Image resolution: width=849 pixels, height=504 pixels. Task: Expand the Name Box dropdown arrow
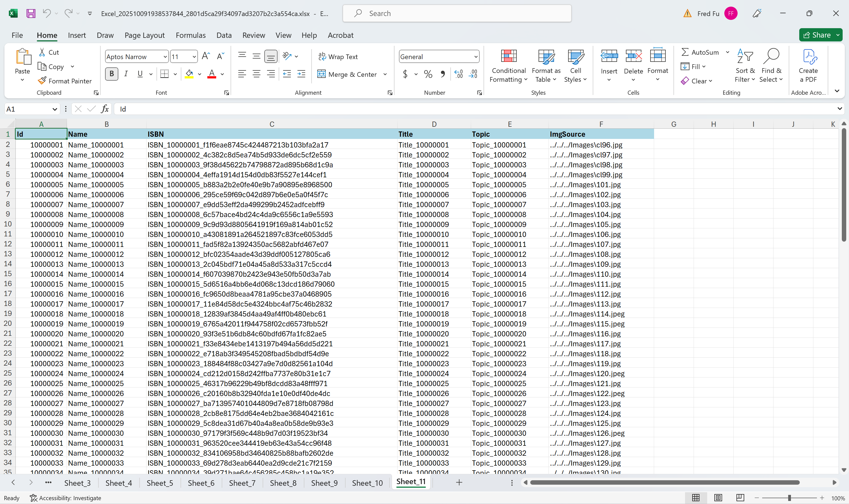(x=54, y=109)
